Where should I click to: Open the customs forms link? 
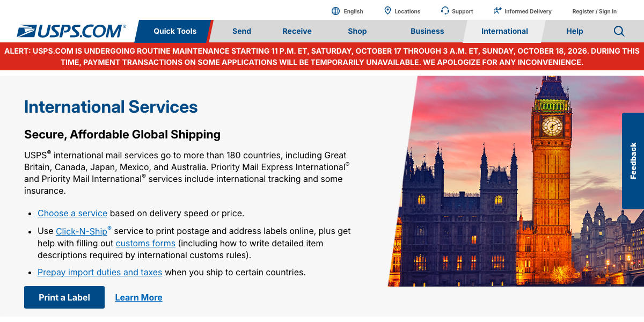coord(145,243)
